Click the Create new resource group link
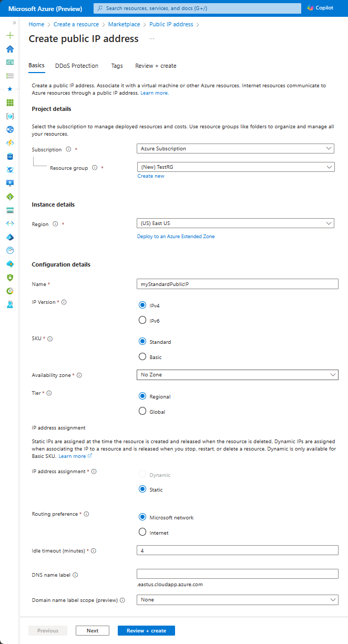 pos(151,176)
